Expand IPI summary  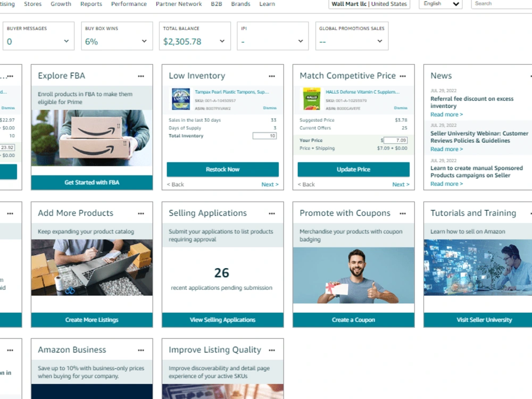pos(301,41)
